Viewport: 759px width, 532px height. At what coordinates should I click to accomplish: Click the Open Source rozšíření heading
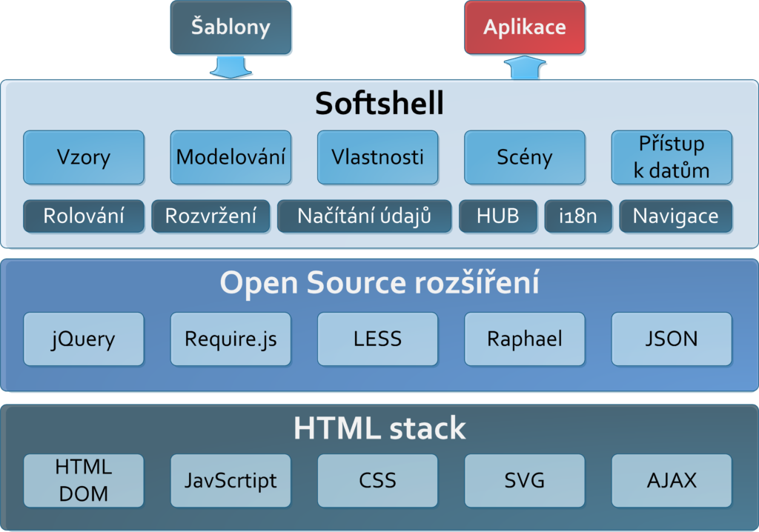click(379, 283)
